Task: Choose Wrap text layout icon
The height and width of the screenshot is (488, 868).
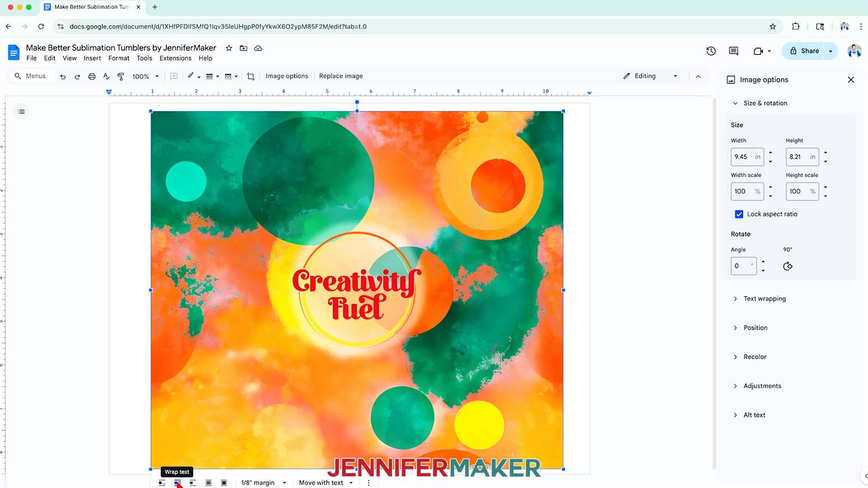Action: pyautogui.click(x=178, y=483)
